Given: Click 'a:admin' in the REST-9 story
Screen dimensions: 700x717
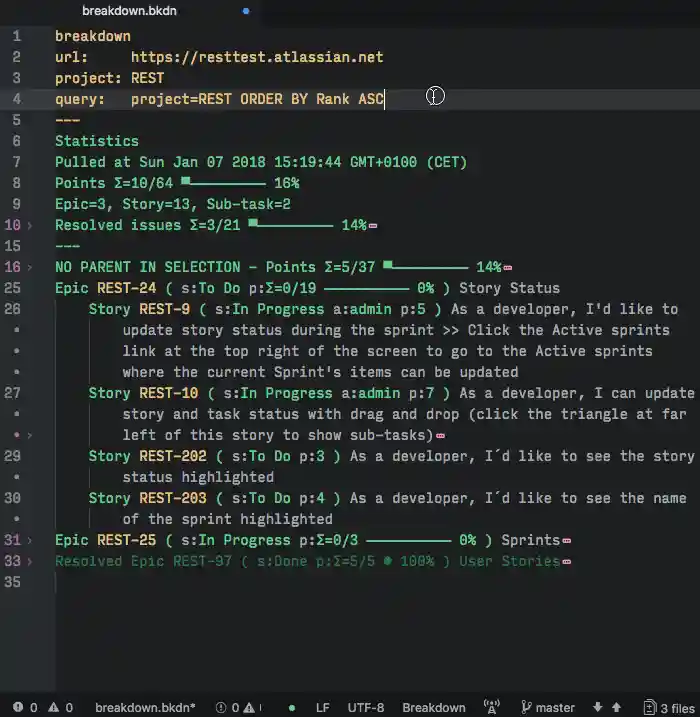Looking at the screenshot, I should [362, 309].
